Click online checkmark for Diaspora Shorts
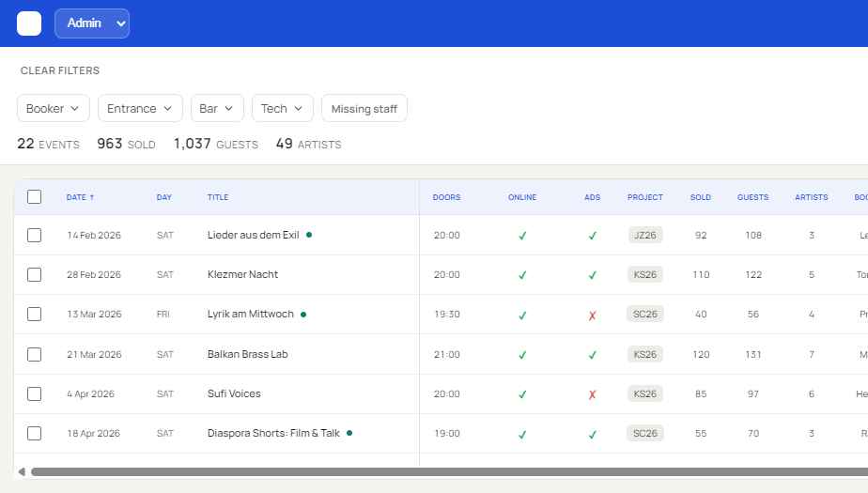Viewport: 868px width, 493px height. 522,435
